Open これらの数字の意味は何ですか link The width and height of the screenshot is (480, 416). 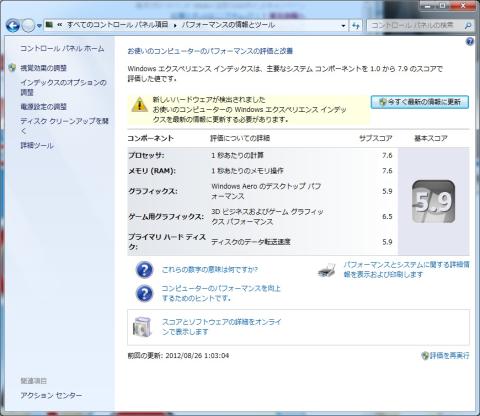pos(210,270)
